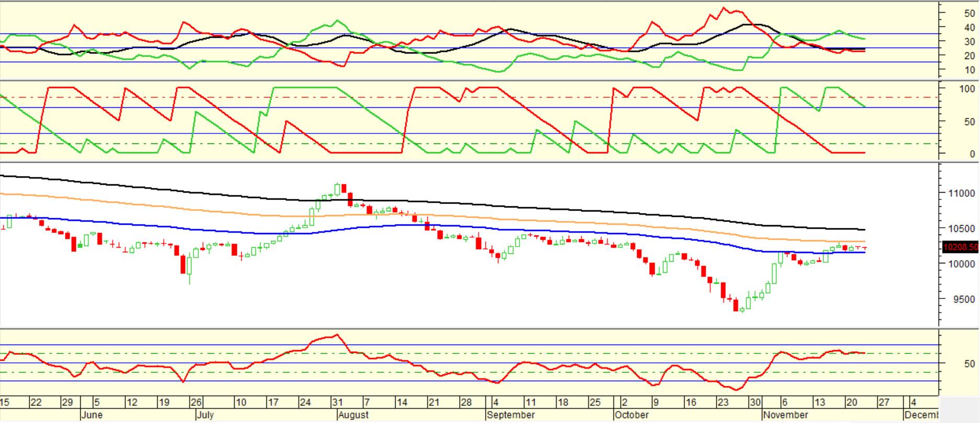Click the current price tag 10208.50
980x423 pixels.
(x=960, y=247)
